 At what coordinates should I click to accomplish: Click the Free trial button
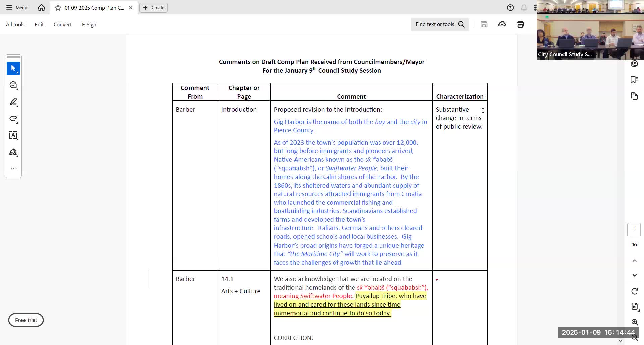(26, 320)
